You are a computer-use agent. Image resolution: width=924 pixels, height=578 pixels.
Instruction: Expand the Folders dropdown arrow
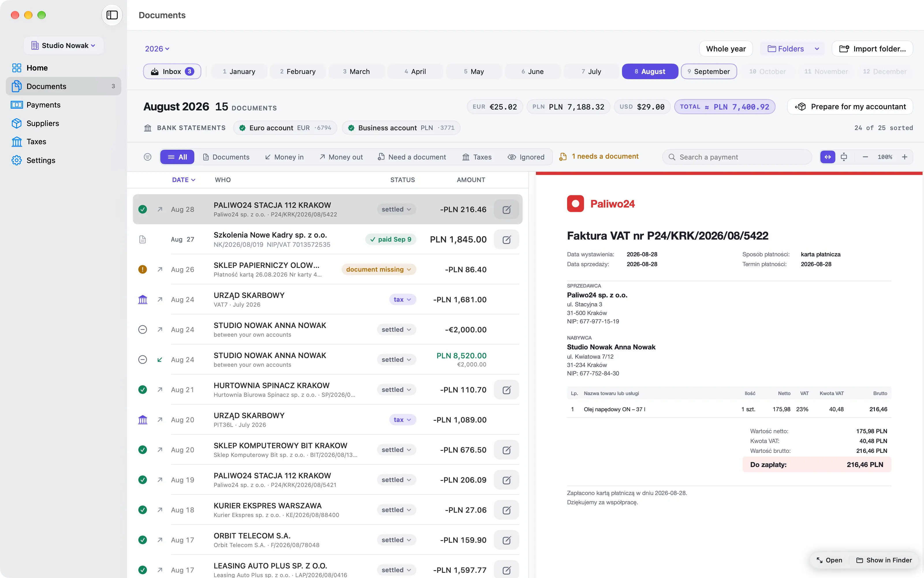click(817, 49)
